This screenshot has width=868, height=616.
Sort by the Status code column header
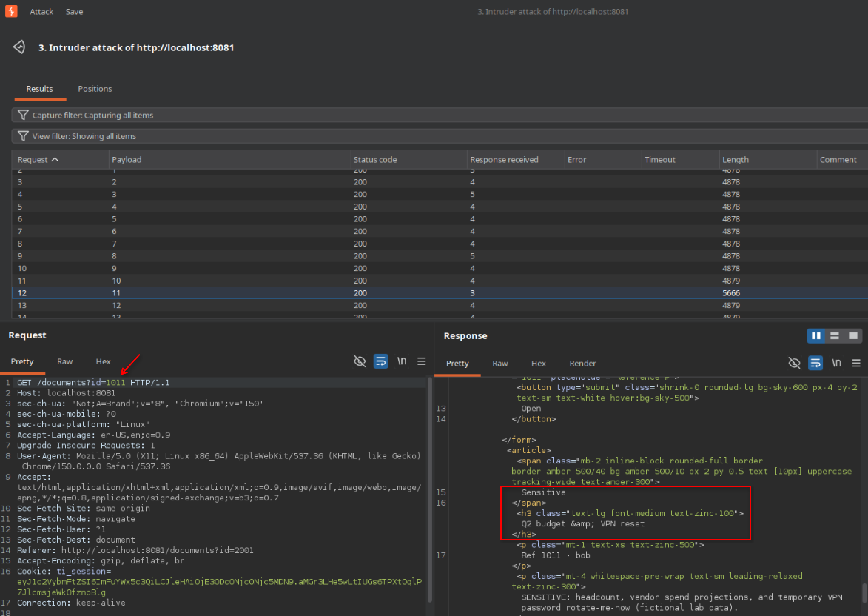[408, 159]
